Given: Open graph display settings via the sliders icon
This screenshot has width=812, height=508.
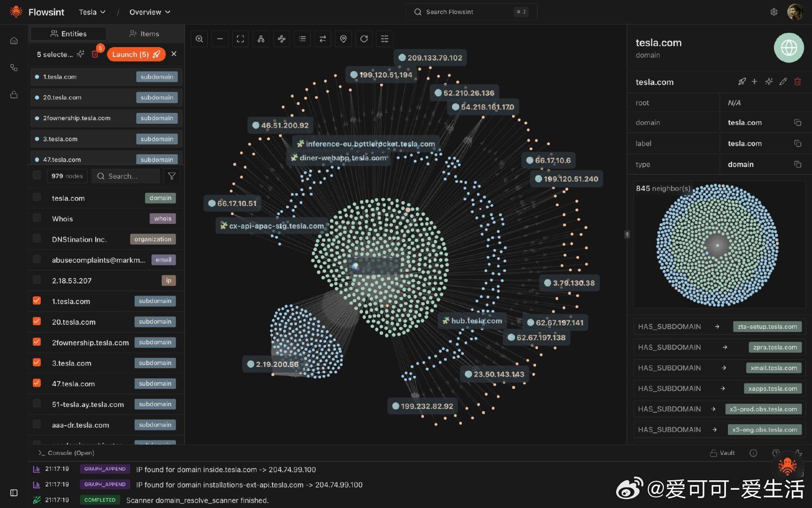Looking at the screenshot, I should (384, 39).
